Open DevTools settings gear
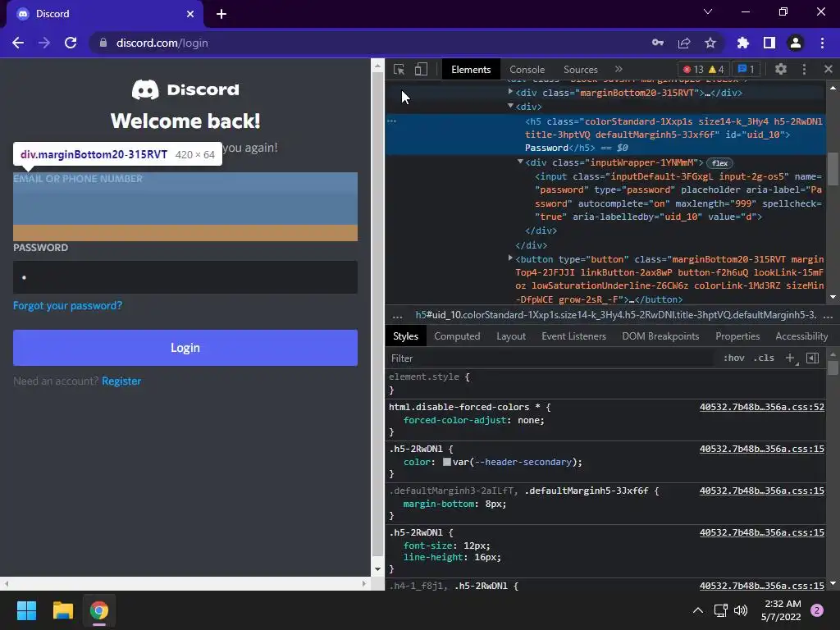Image resolution: width=840 pixels, height=630 pixels. (781, 69)
